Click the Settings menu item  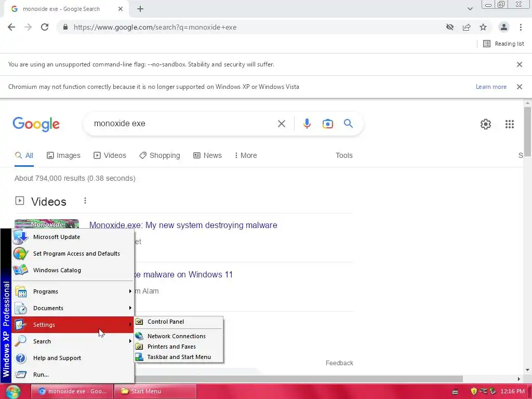tap(73, 325)
